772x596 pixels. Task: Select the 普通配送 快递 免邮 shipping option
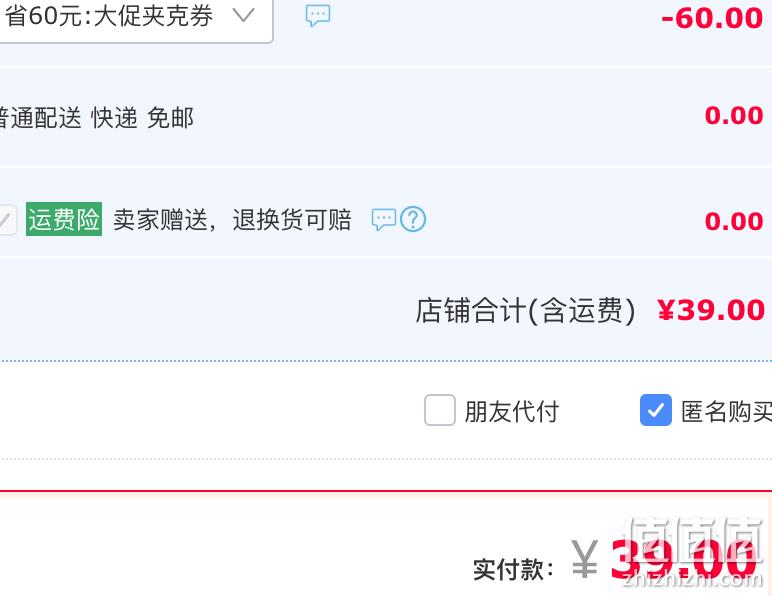coord(96,118)
